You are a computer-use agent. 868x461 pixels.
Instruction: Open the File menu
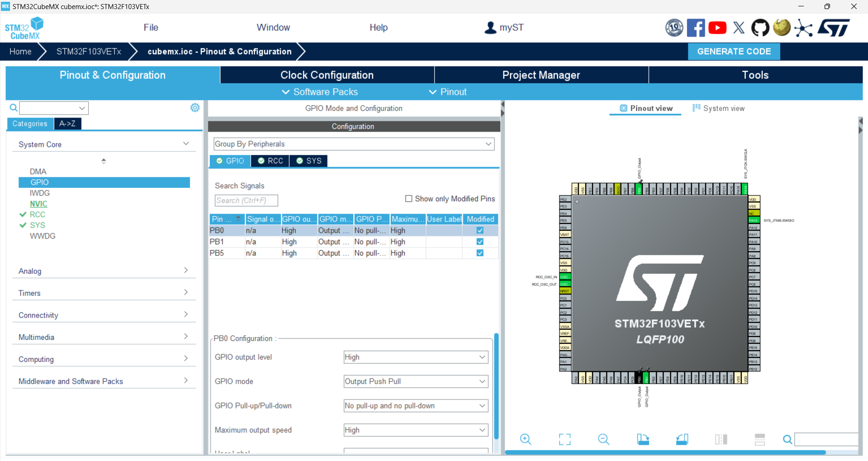(151, 28)
